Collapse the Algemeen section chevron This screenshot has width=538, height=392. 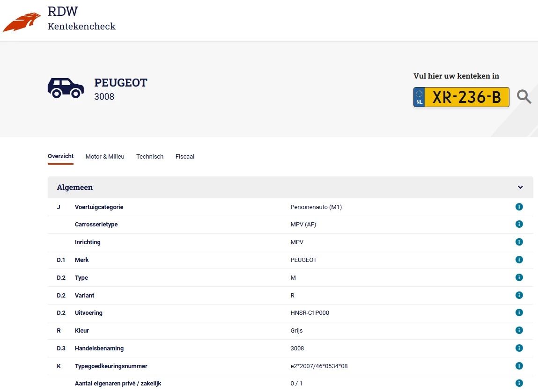[520, 187]
